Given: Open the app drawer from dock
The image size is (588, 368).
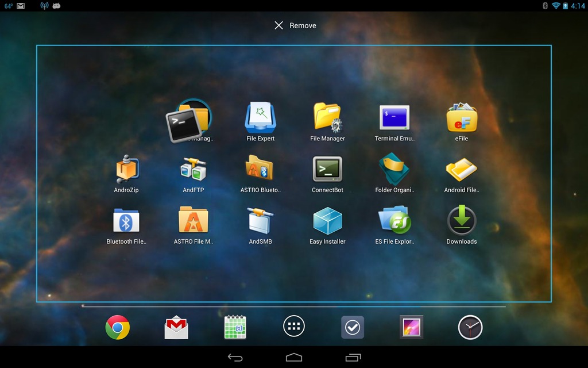Looking at the screenshot, I should pos(294,327).
